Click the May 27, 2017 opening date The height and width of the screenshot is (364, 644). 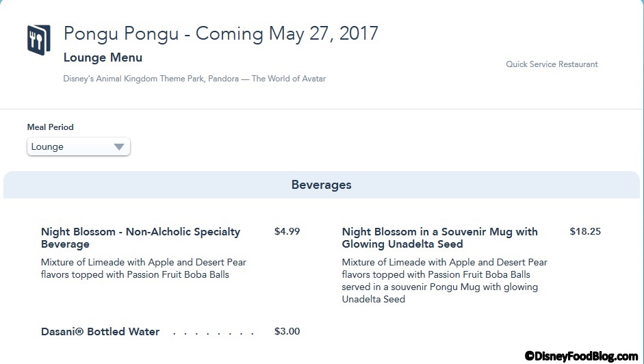(x=323, y=34)
